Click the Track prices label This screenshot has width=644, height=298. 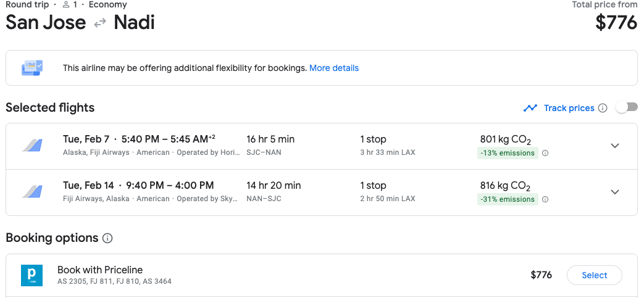coord(569,108)
